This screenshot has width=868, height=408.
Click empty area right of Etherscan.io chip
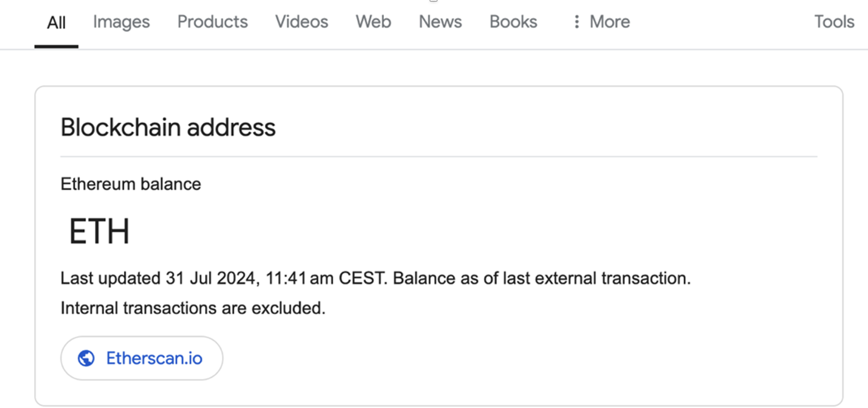(x=505, y=358)
